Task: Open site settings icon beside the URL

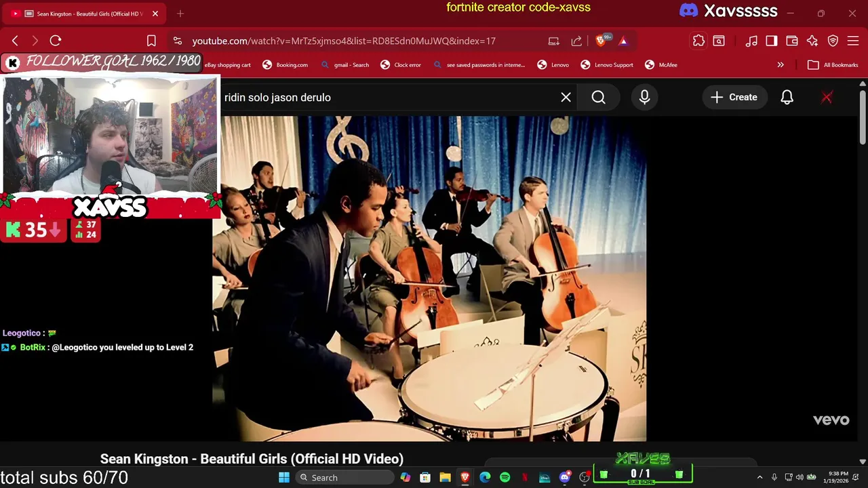Action: coord(177,41)
